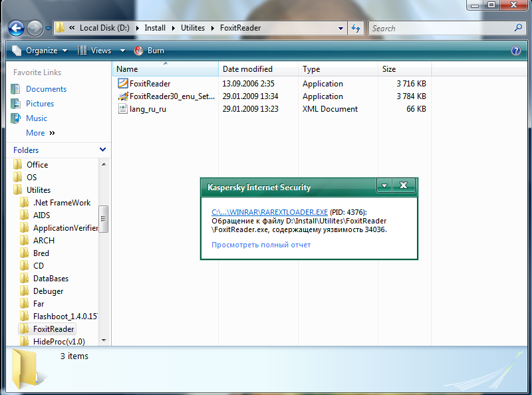Click folder tree scrollbar up arrow
Viewport: 532px width, 395px height.
[x=104, y=164]
